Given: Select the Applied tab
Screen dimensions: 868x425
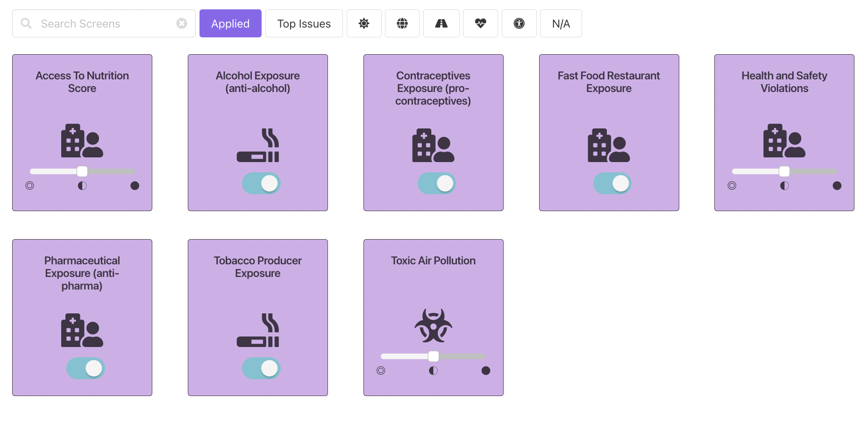Looking at the screenshot, I should (x=230, y=23).
